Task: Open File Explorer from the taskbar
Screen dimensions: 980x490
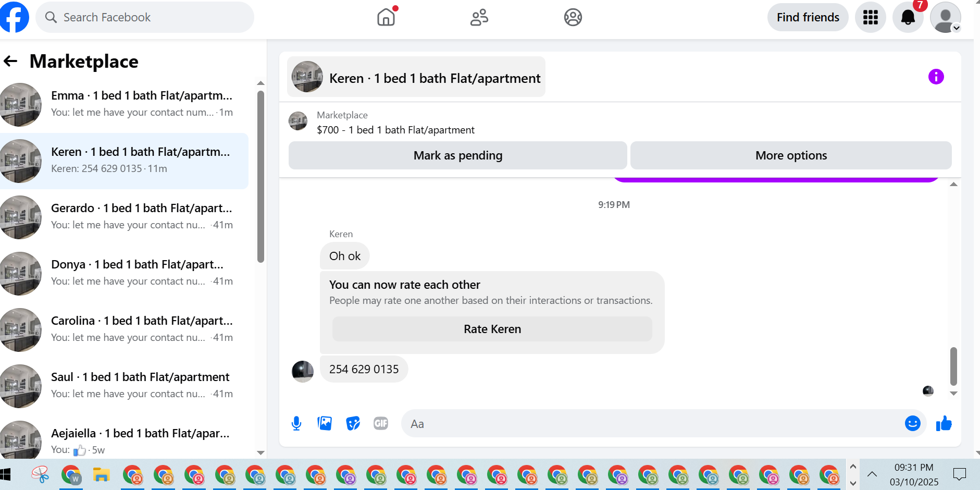Action: [x=101, y=474]
